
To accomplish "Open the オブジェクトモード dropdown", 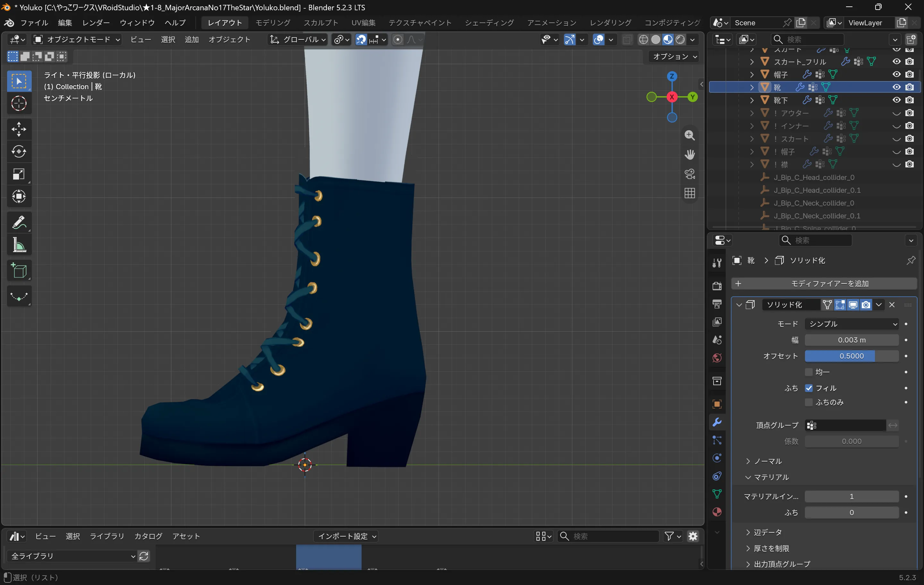I will point(76,39).
